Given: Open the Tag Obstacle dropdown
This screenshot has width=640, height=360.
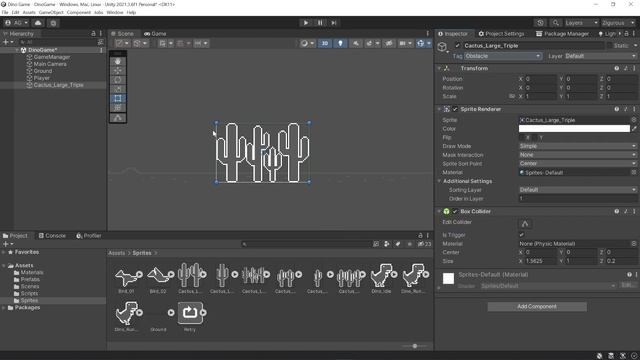Looking at the screenshot, I should 503,56.
